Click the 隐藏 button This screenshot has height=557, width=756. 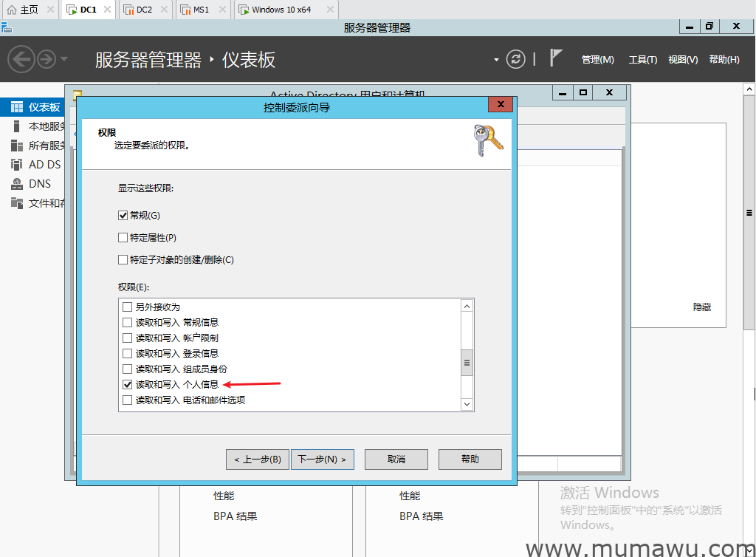[x=702, y=306]
